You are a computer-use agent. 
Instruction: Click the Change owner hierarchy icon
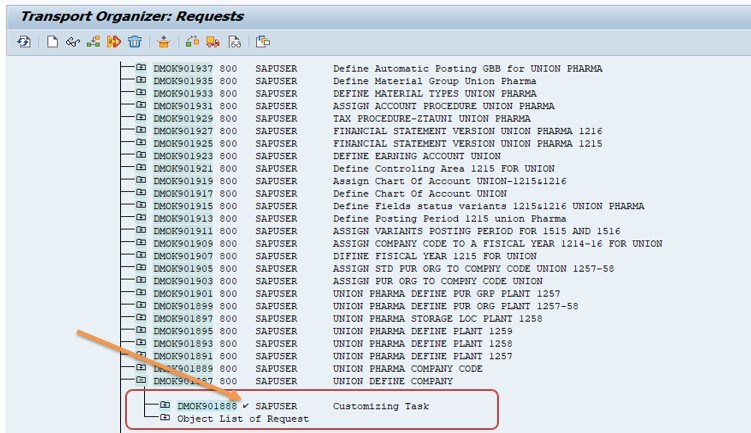point(93,42)
